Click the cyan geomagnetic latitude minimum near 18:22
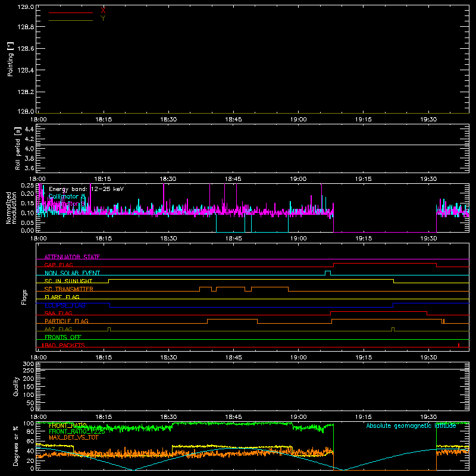 (x=133, y=469)
